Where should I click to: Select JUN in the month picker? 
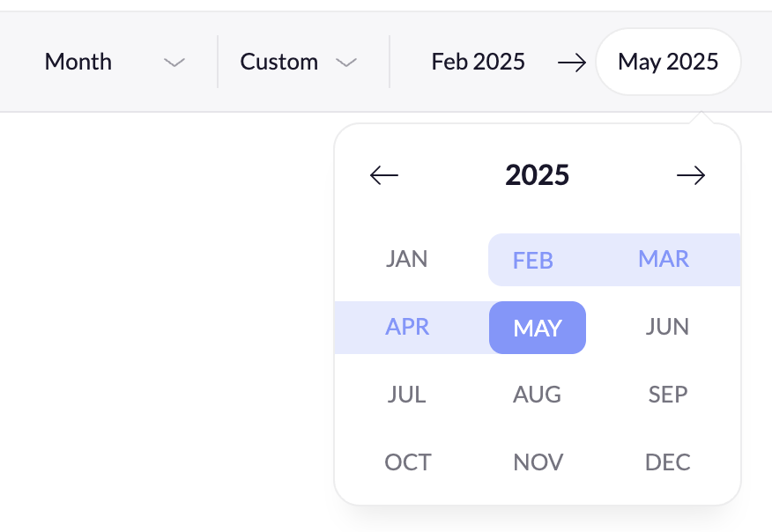(667, 327)
